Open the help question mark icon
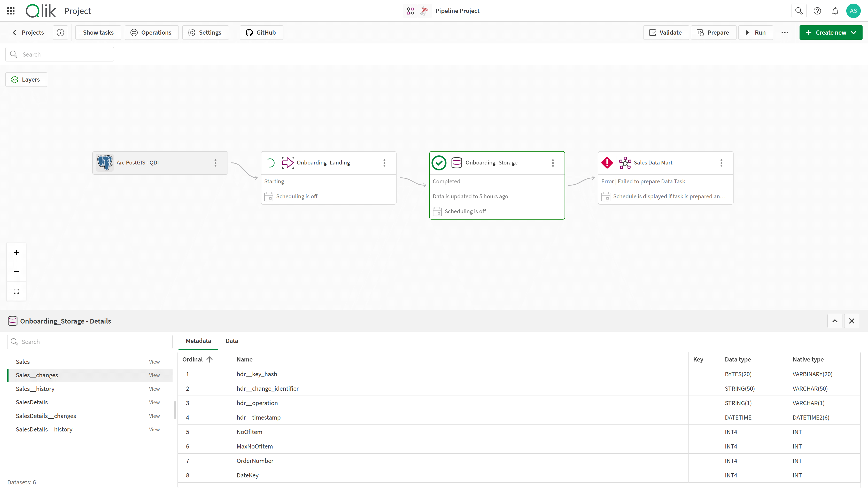868x488 pixels. pos(817,11)
